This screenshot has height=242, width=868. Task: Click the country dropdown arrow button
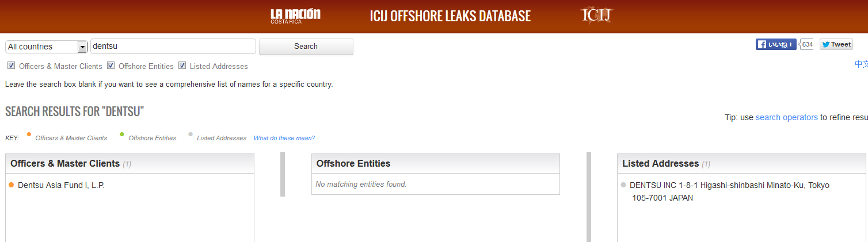click(82, 47)
